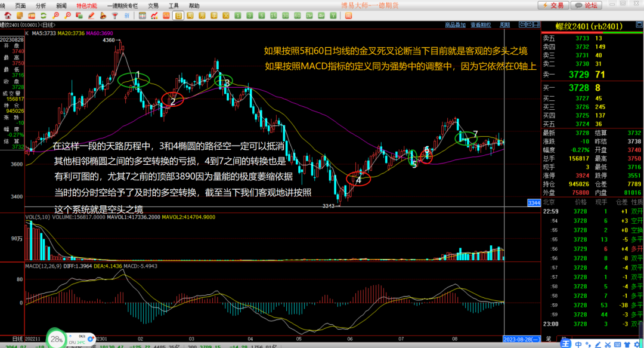Image resolution: width=644 pixels, height=348 pixels.
Task: Click the alert bell icon in toolbar
Action: click(x=103, y=16)
